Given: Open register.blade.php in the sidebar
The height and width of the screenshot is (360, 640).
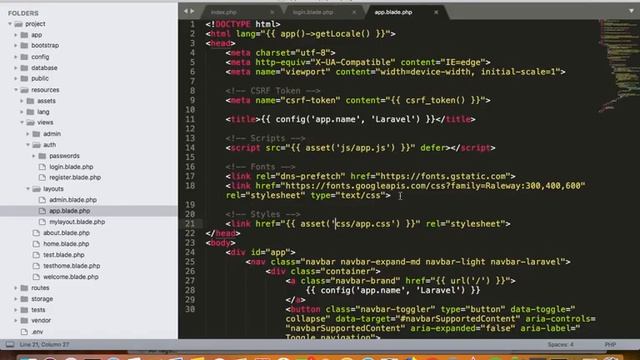Looking at the screenshot, I should [x=75, y=178].
